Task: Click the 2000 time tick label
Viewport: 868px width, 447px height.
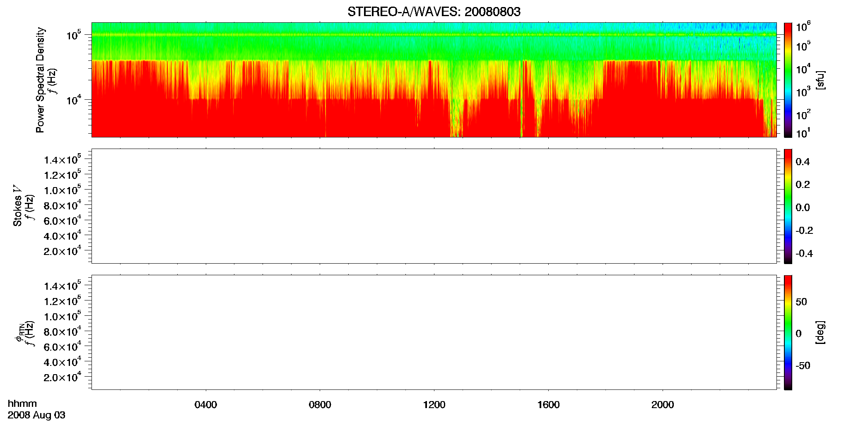Action: click(663, 405)
